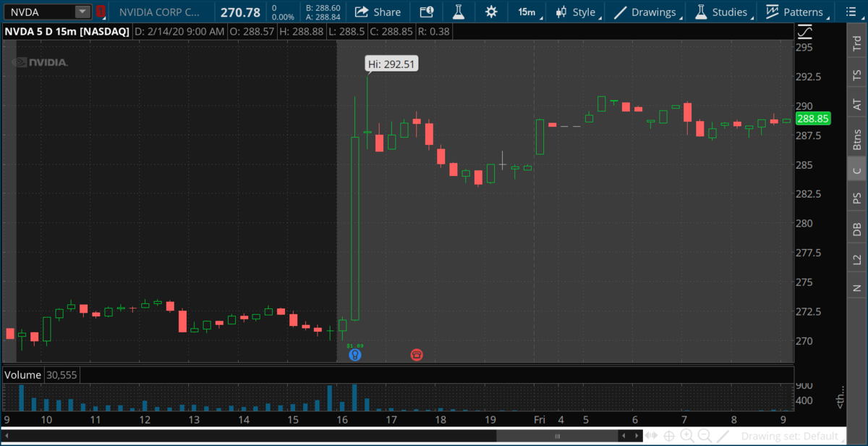Open the N sidebar tab
868x446 pixels.
click(857, 287)
